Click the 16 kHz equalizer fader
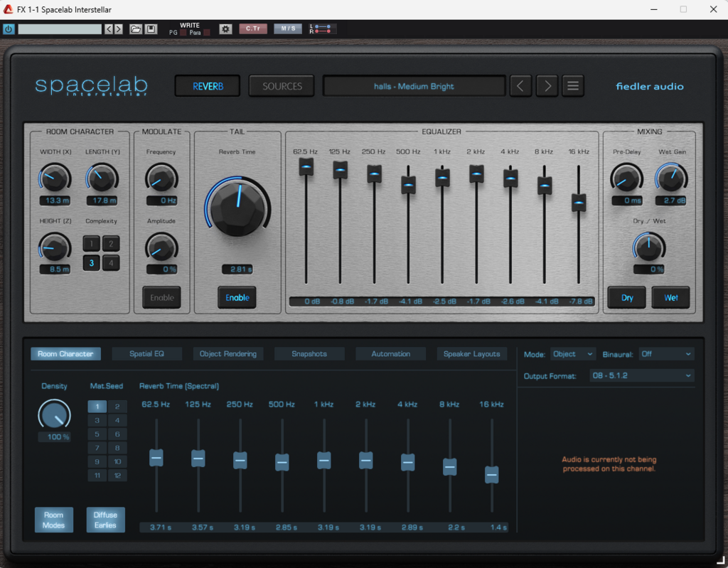Screen dimensions: 728x568 579,203
